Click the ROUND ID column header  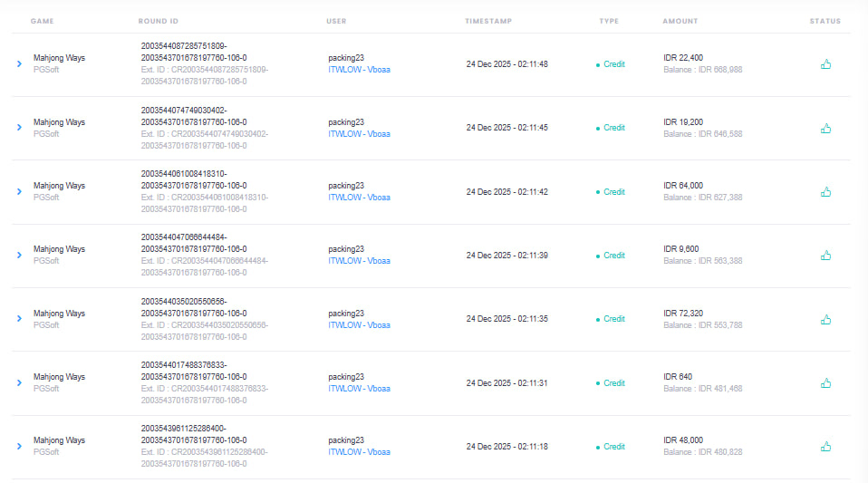[159, 21]
